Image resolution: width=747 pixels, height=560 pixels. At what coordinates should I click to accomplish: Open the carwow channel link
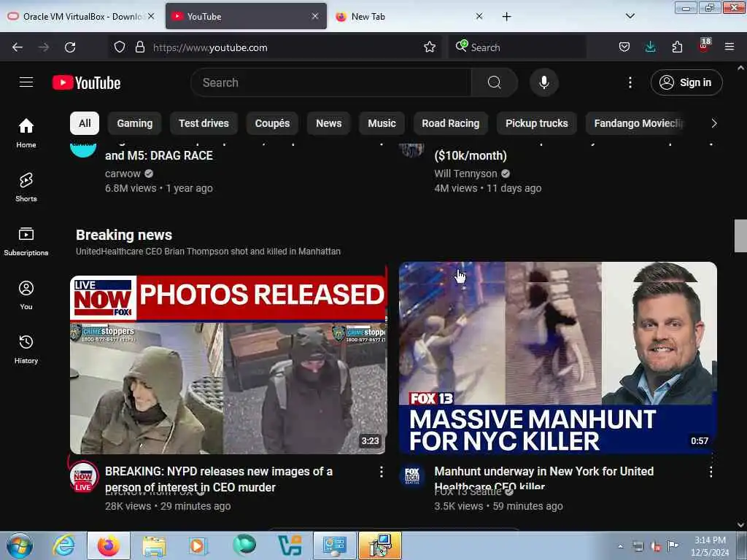click(123, 174)
